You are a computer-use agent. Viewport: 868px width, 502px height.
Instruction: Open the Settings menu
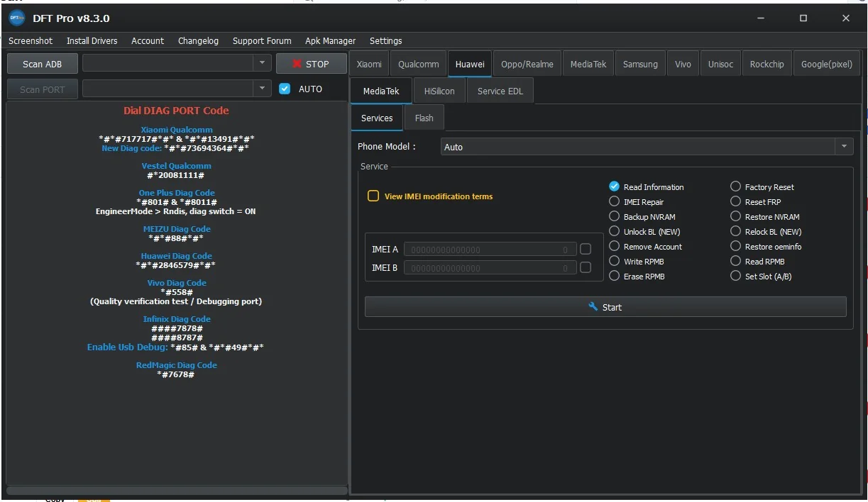tap(386, 40)
